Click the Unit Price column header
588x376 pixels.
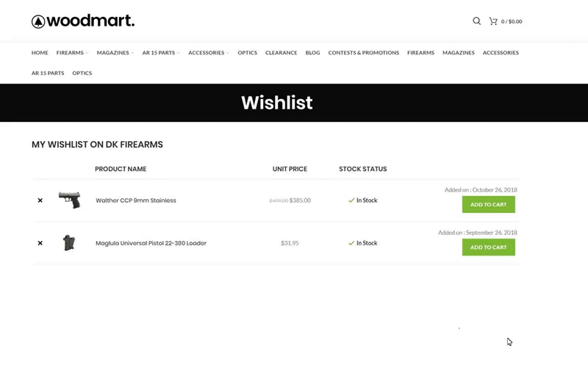[290, 169]
